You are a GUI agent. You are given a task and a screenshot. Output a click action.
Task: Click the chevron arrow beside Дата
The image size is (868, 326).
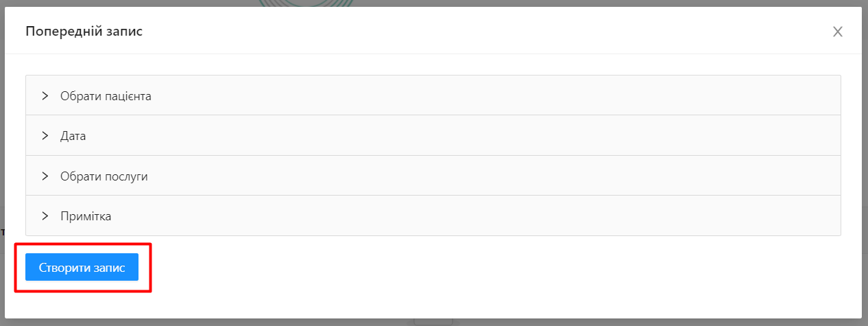click(45, 136)
